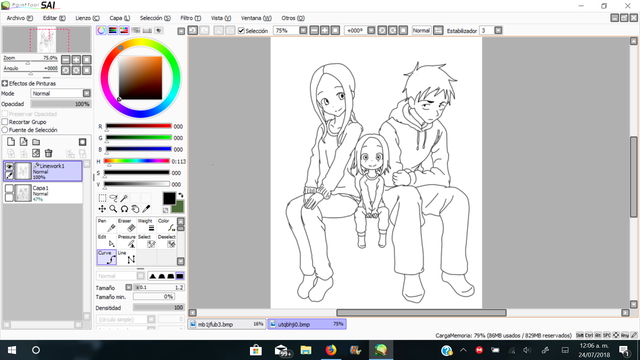Click the Opacidad 100% slider
The image size is (640, 360).
click(61, 104)
